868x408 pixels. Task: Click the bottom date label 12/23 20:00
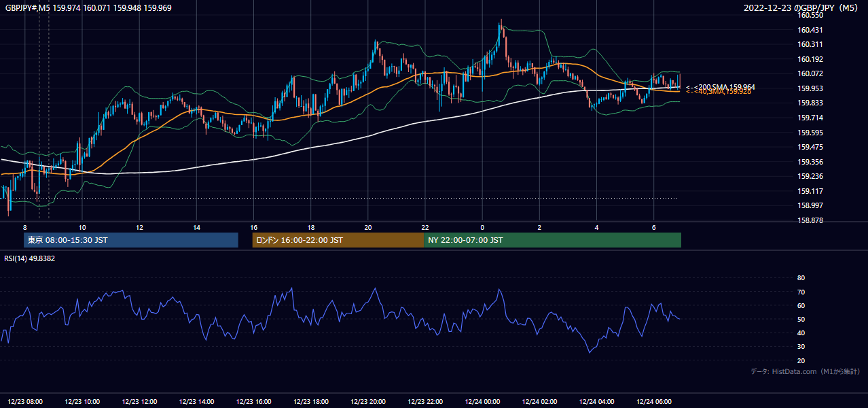pos(368,401)
